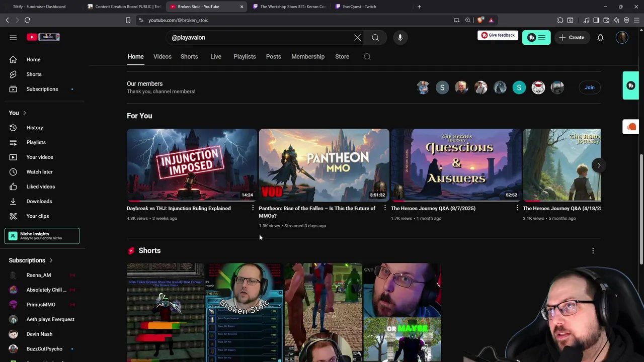Click the address bar URL

pos(178,20)
